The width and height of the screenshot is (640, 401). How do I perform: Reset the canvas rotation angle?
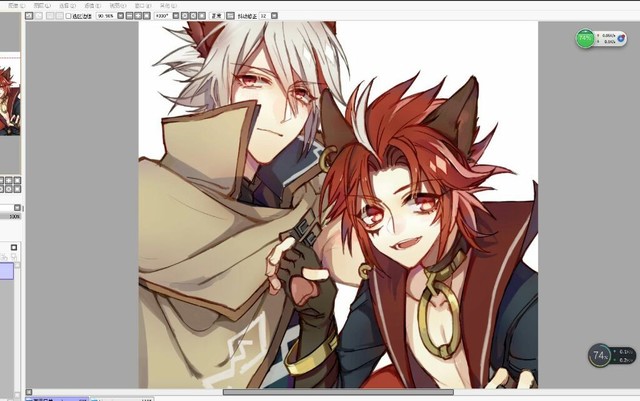203,16
